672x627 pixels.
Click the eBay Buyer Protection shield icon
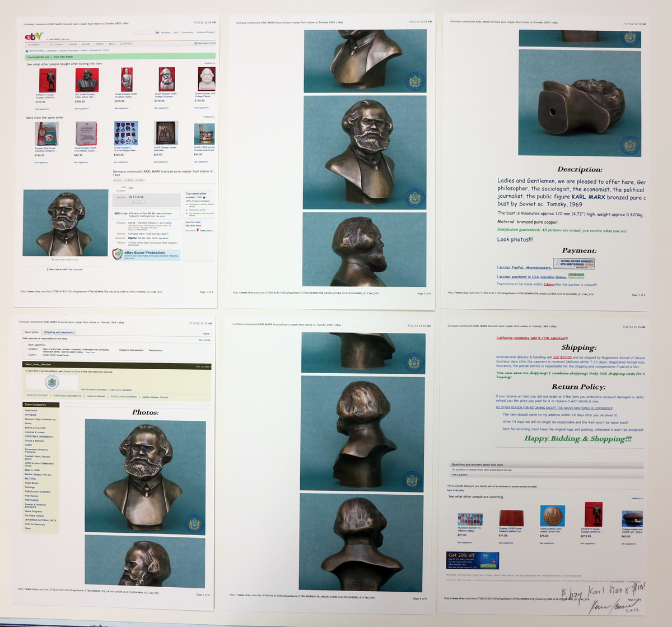118,254
